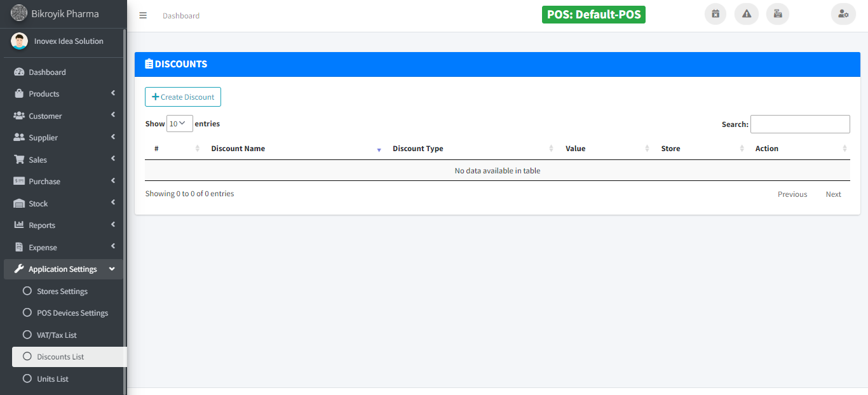
Task: Click the Create Discount button
Action: (x=183, y=97)
